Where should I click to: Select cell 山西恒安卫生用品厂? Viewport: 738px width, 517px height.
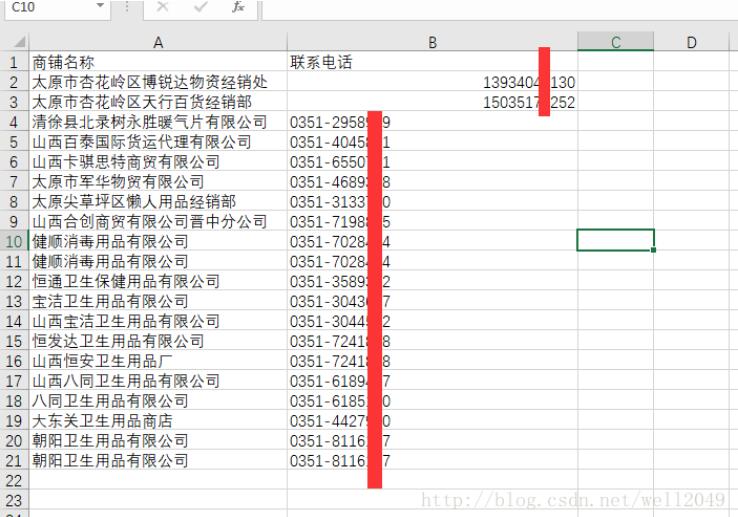point(158,361)
